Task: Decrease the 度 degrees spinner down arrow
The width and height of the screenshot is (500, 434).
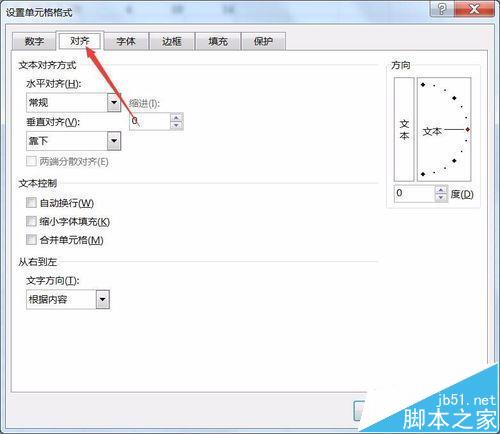Action: [441, 198]
